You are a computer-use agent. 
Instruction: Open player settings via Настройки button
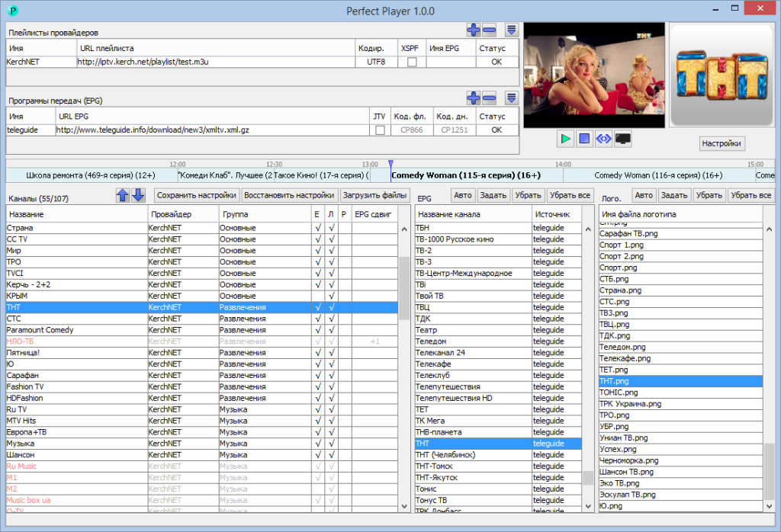pyautogui.click(x=721, y=143)
